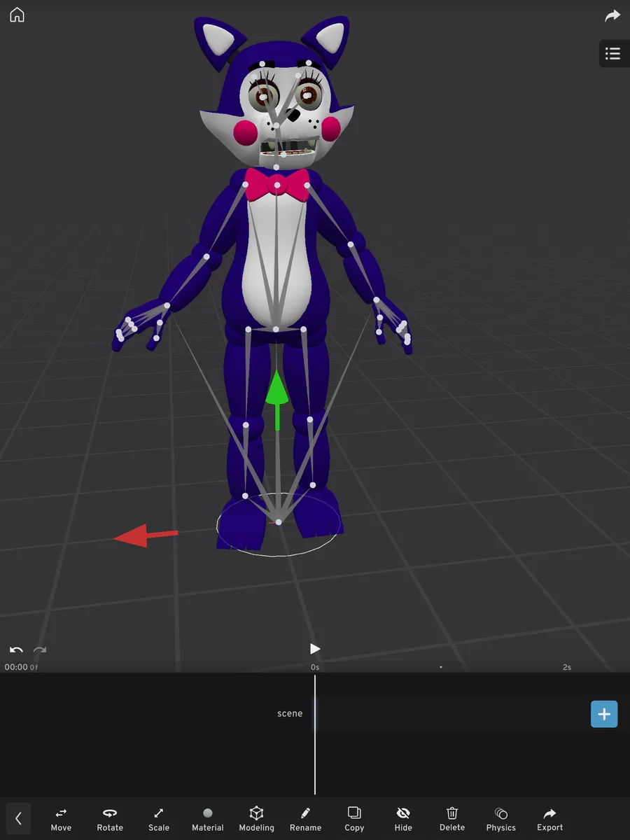Open the Material editor
Viewport: 630px width, 840px height.
click(207, 819)
